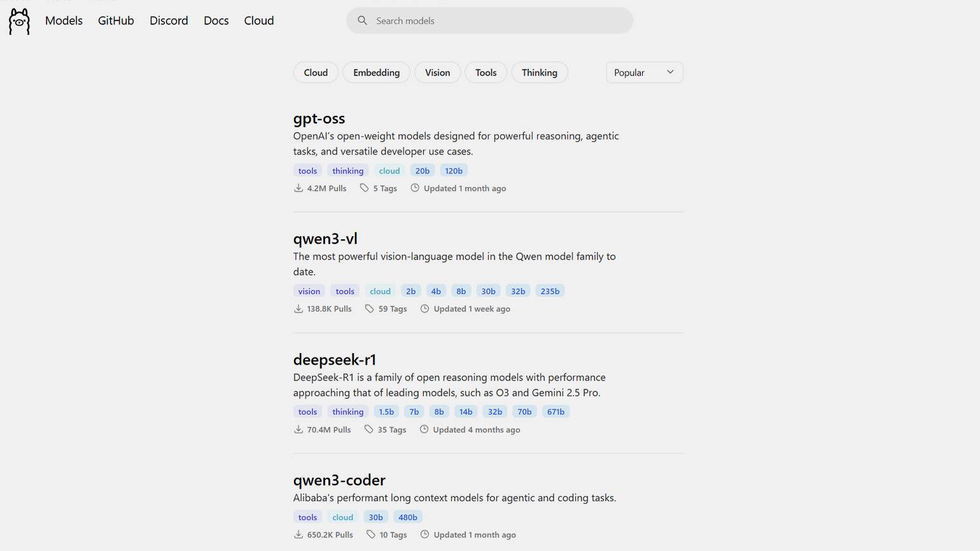Screen dimensions: 980x551
Task: Click download icon beside qwen3-coder 650.2K Pulls
Action: [x=298, y=534]
